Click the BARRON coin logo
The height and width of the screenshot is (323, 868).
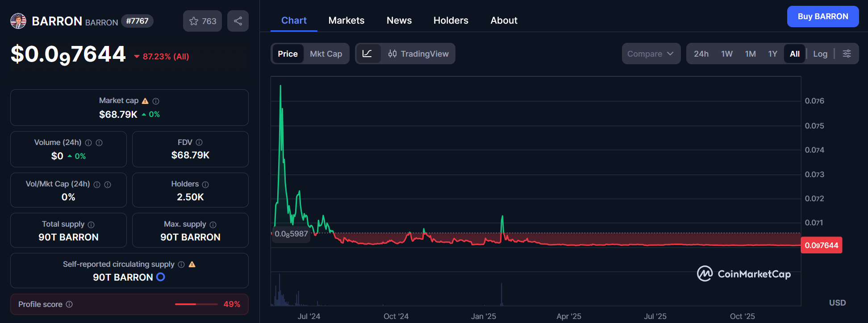point(18,21)
